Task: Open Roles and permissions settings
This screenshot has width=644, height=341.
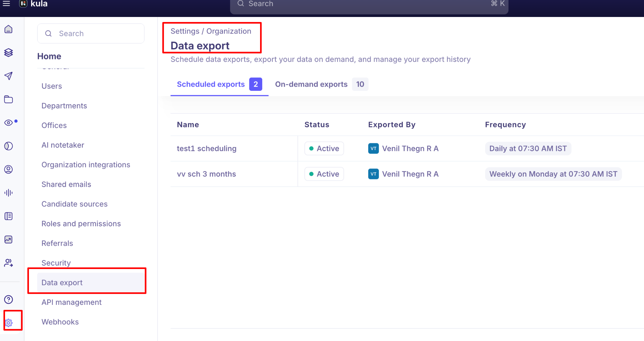Action: (x=81, y=224)
